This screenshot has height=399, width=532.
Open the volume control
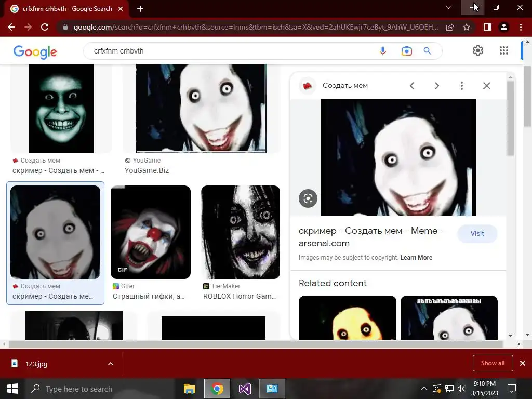click(461, 389)
